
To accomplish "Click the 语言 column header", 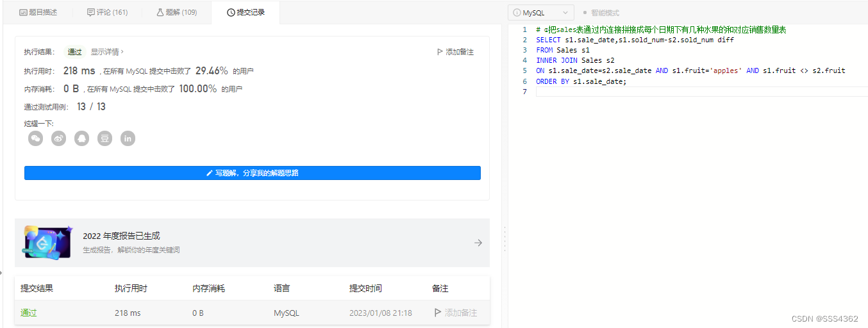I will tap(282, 289).
